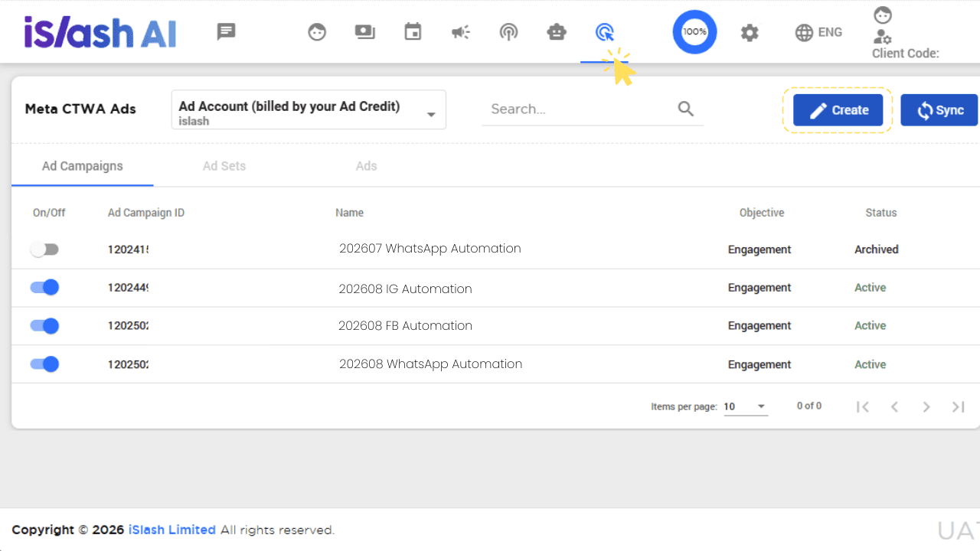Click campaign name 202608 IG Automation
Viewport: 980px width, 551px height.
(x=406, y=289)
